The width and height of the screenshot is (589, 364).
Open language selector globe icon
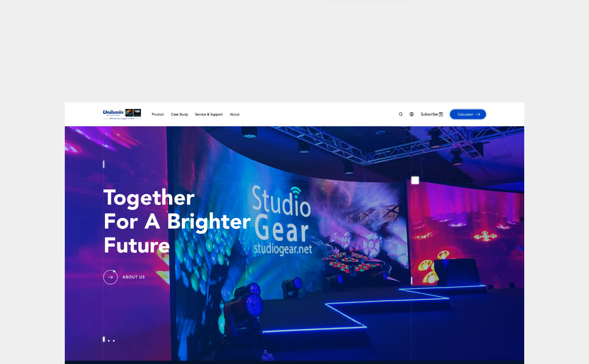pos(412,114)
